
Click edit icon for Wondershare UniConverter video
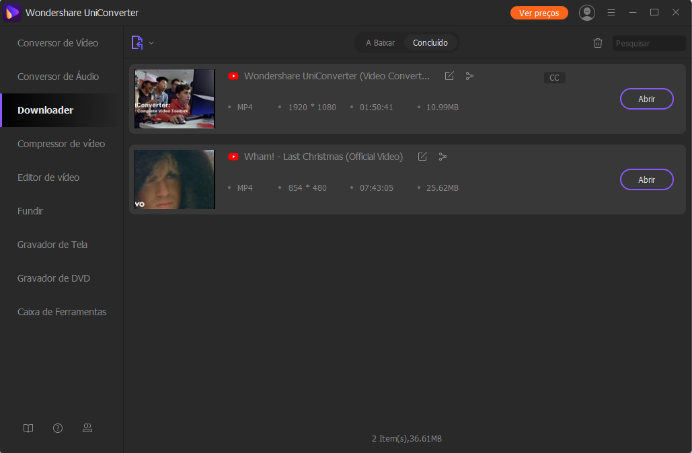click(449, 76)
